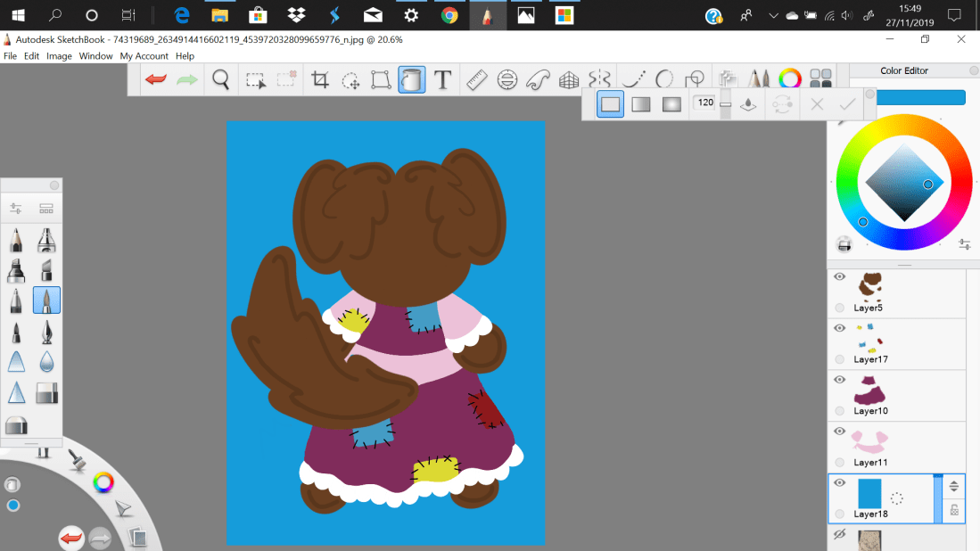
Task: Select the Perspective Guides tool
Action: point(569,80)
